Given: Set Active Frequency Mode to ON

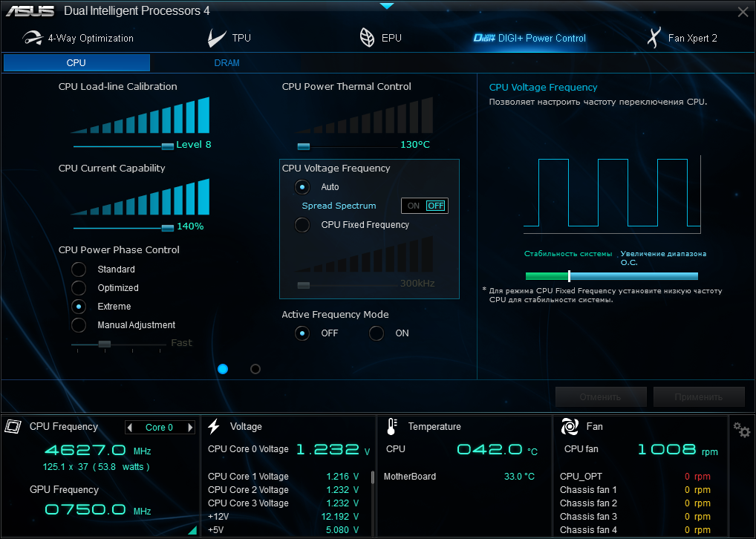Looking at the screenshot, I should tap(376, 333).
